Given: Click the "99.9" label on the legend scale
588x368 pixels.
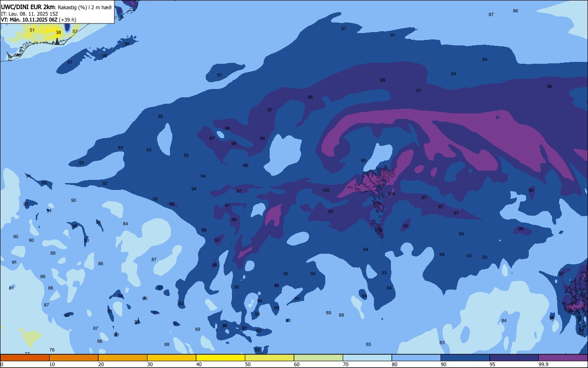Looking at the screenshot, I should pos(543,364).
